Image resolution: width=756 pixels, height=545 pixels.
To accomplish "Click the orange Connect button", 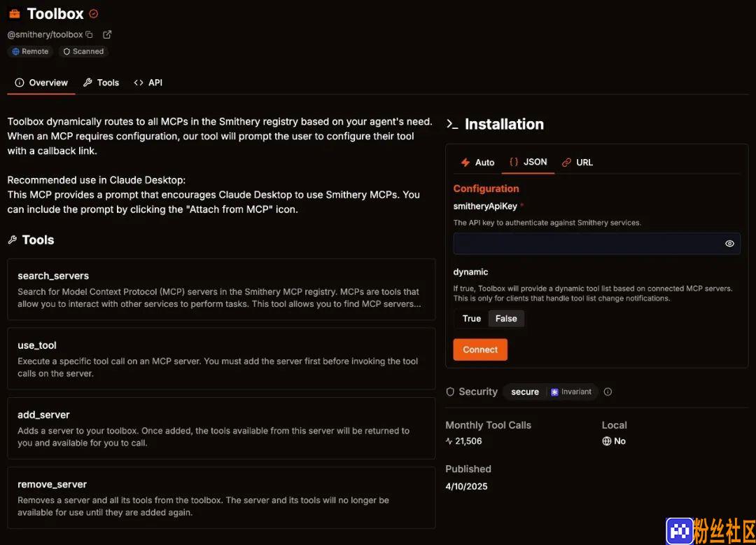I will click(x=480, y=350).
